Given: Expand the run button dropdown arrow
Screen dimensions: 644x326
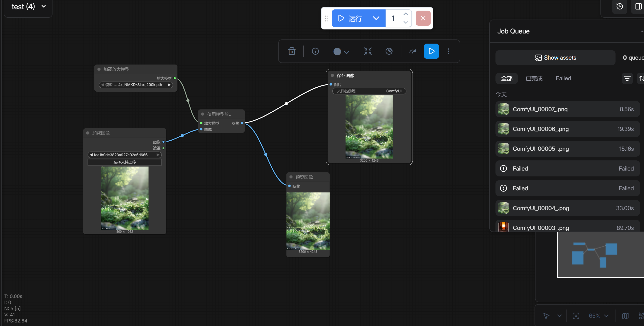Looking at the screenshot, I should (376, 18).
